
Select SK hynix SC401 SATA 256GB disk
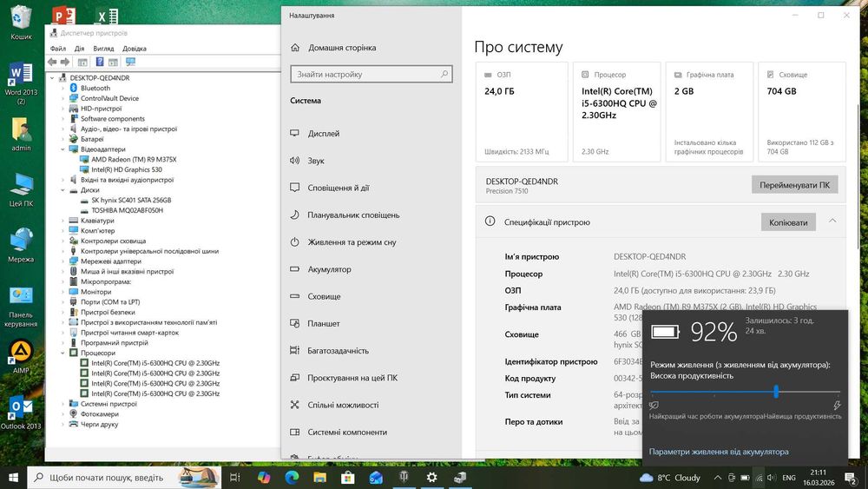131,200
